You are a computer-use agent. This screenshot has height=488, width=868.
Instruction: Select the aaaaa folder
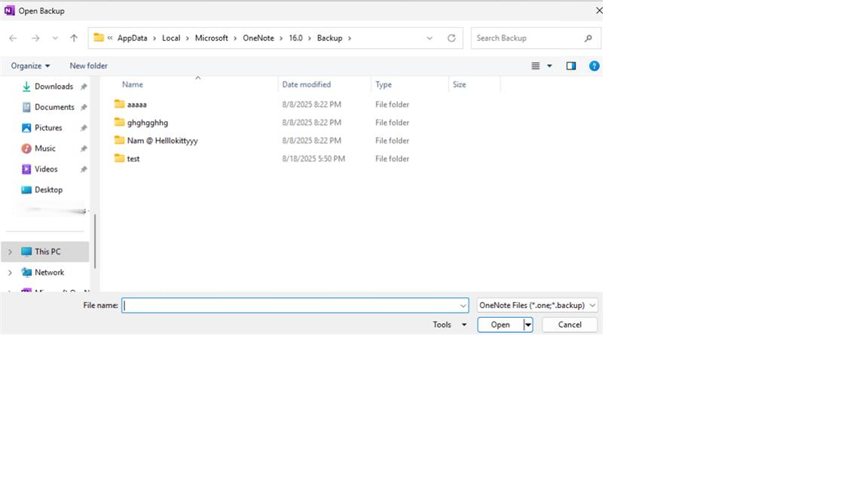[136, 105]
